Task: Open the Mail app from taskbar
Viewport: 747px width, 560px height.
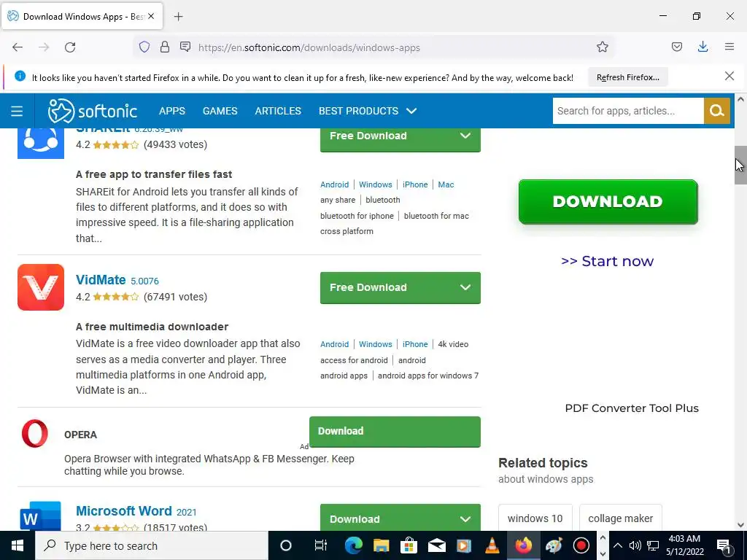Action: click(436, 545)
